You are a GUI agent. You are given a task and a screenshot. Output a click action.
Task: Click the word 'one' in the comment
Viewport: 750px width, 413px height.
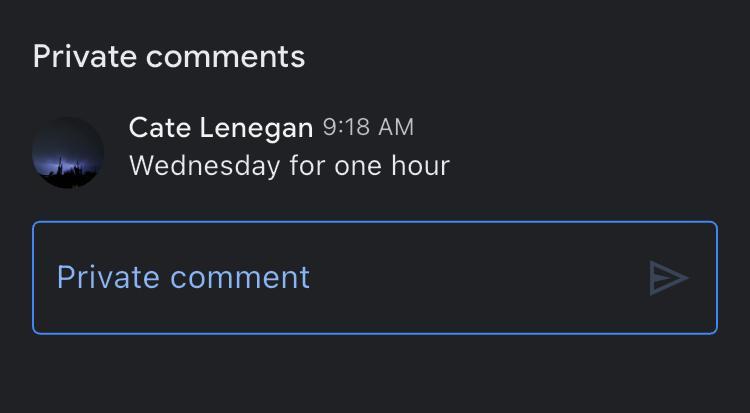(x=358, y=165)
